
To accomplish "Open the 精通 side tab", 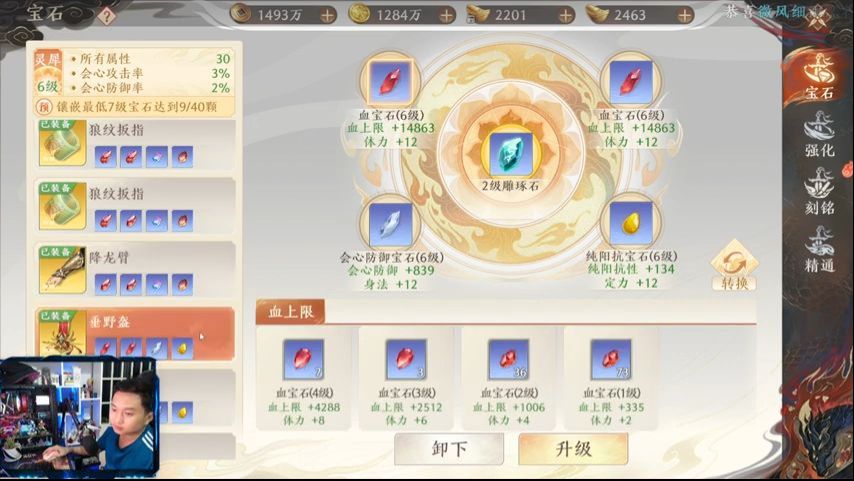I will pos(819,249).
